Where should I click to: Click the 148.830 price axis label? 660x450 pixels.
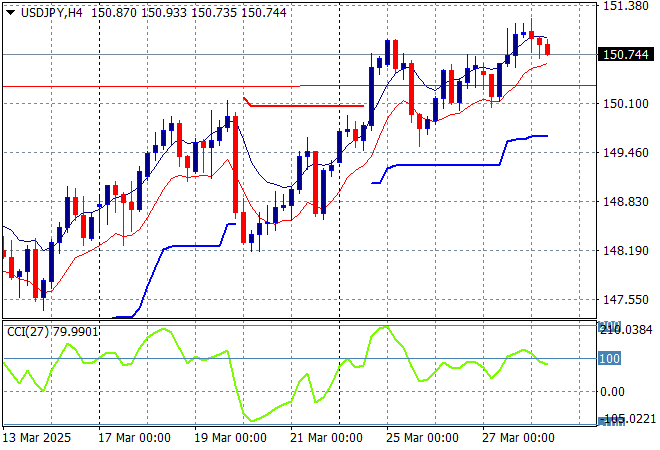(626, 202)
